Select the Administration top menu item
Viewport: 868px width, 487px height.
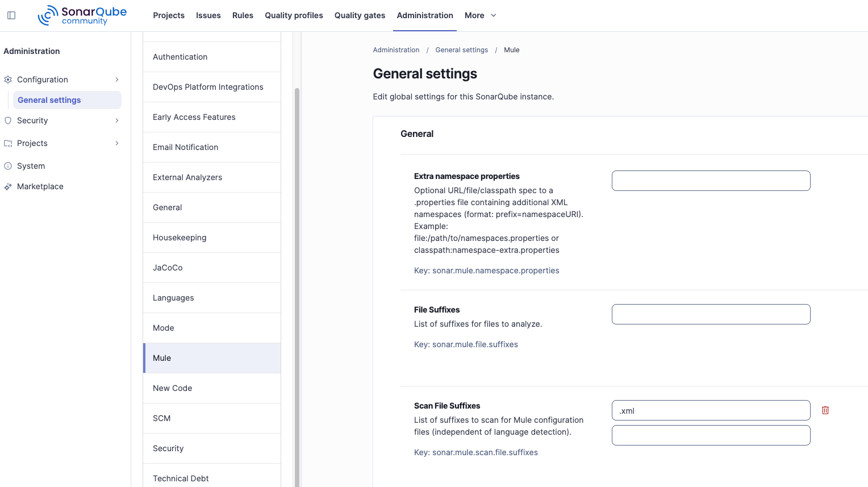click(425, 15)
